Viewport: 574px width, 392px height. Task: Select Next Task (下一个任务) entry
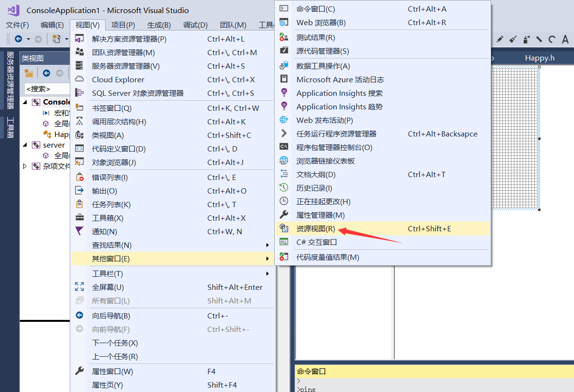pyautogui.click(x=172, y=343)
